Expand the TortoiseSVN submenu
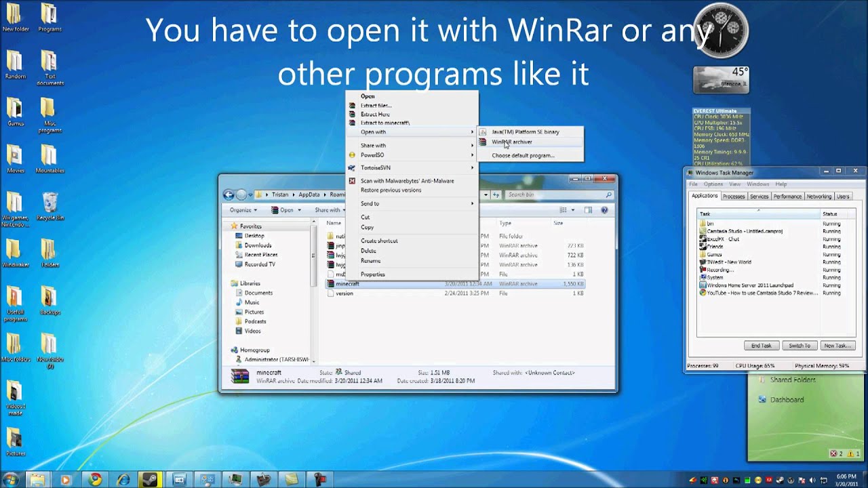868x488 pixels. tap(473, 167)
